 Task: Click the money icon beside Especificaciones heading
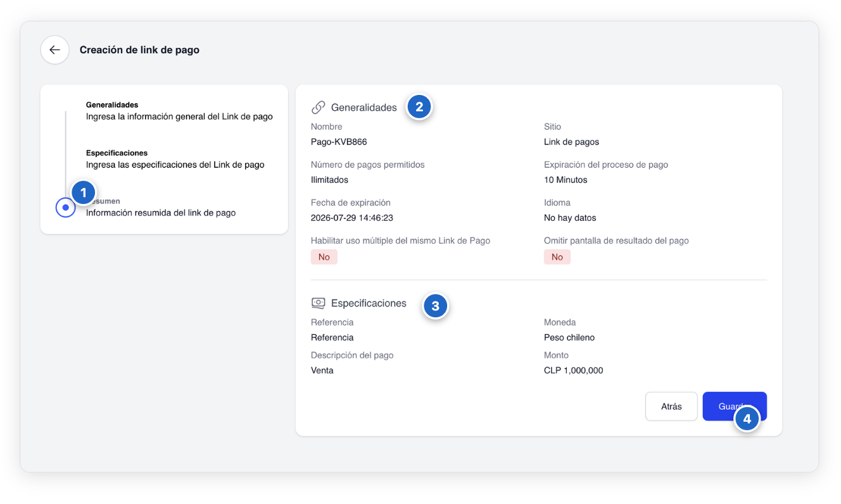[318, 303]
